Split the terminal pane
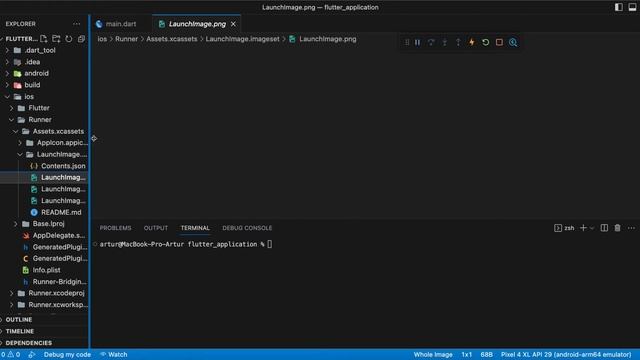The height and width of the screenshot is (360, 640). [x=604, y=228]
